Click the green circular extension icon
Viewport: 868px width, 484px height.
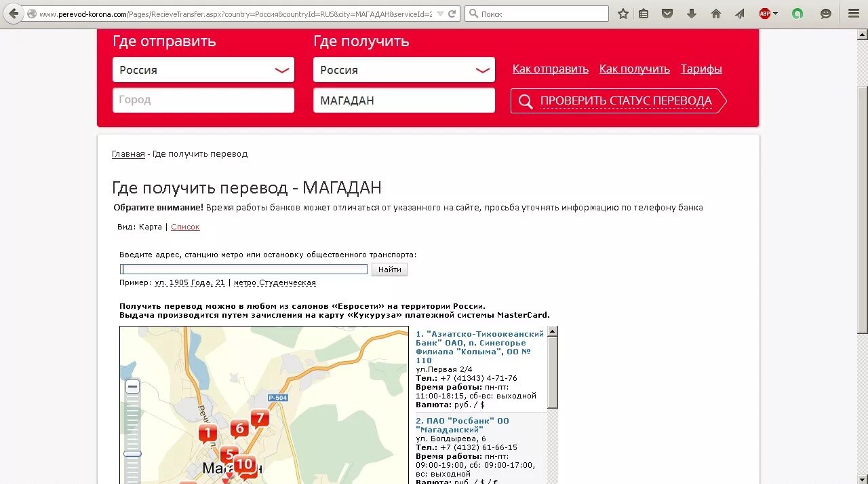pos(797,14)
